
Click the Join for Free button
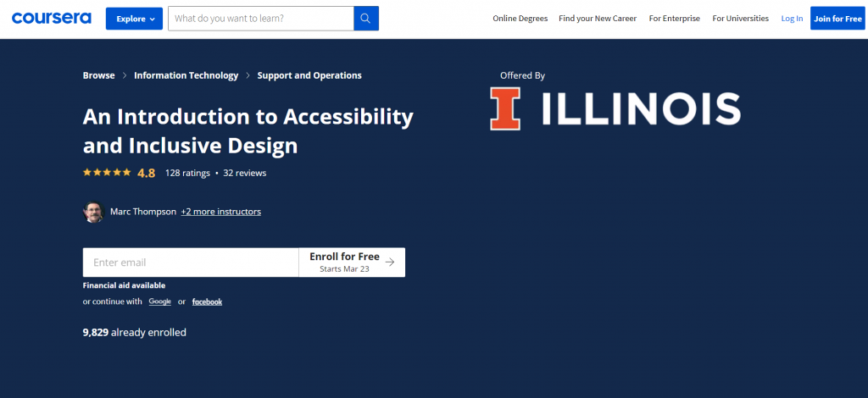click(837, 19)
